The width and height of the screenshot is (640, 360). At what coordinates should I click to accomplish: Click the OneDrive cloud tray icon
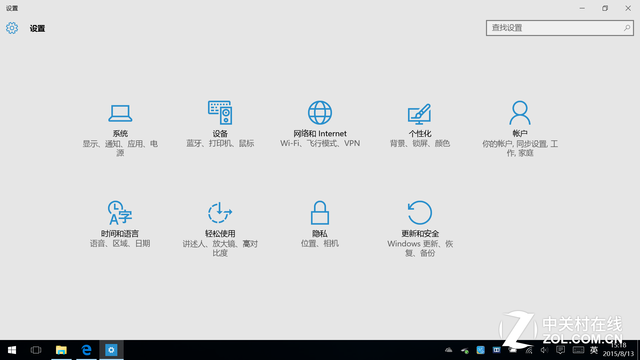pyautogui.click(x=449, y=350)
